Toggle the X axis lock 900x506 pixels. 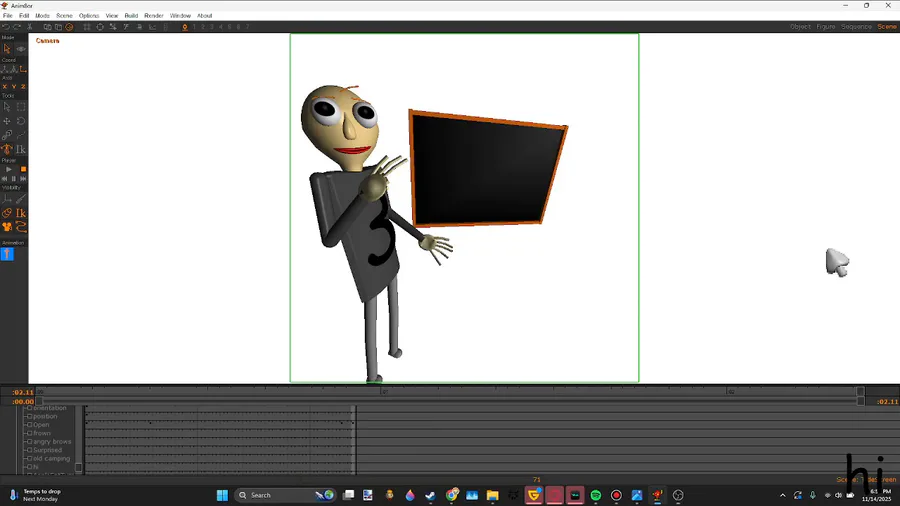click(x=5, y=87)
